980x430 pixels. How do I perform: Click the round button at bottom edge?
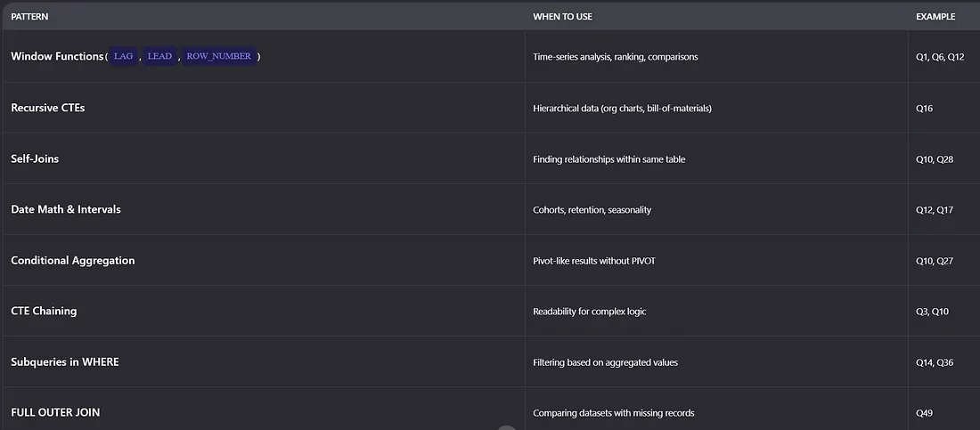point(506,428)
